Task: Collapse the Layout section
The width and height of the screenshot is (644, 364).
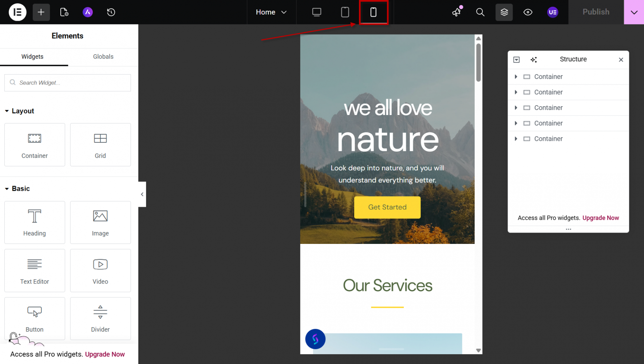Action: tap(7, 111)
